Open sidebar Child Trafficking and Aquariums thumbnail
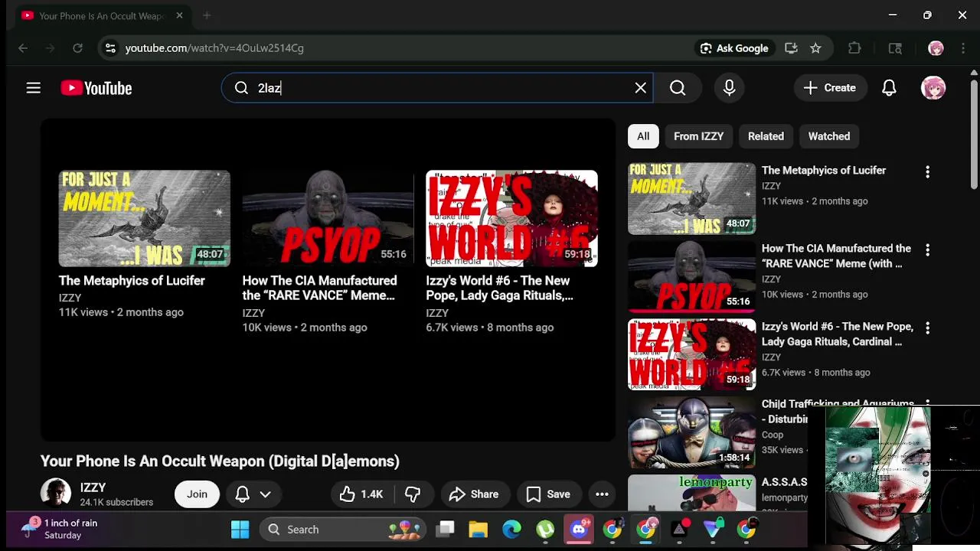Viewport: 980px width, 551px height. point(691,432)
